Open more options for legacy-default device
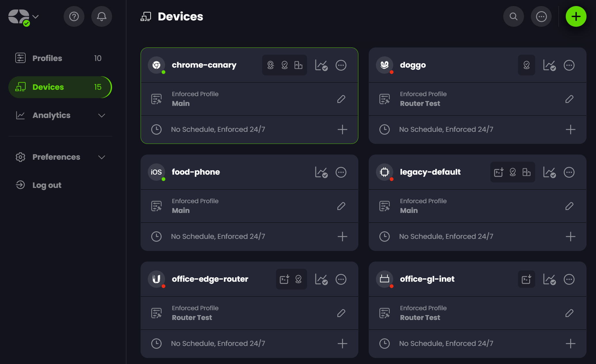Screen dimensions: 596x364 (569, 172)
